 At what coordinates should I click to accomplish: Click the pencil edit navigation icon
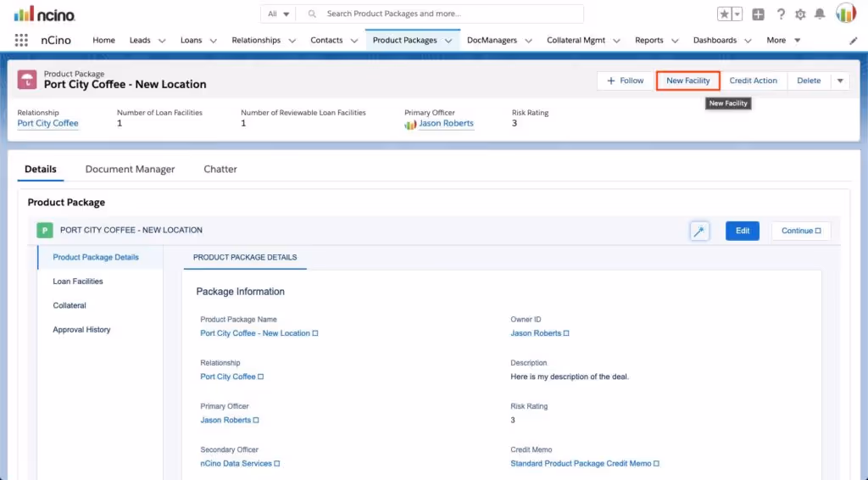(x=853, y=41)
